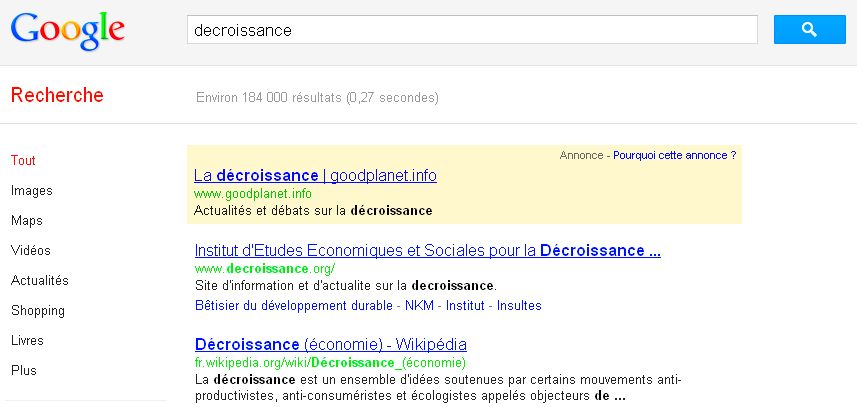Screen dimensions: 857x407
Task: Click the blue magnifier search button
Action: (809, 30)
